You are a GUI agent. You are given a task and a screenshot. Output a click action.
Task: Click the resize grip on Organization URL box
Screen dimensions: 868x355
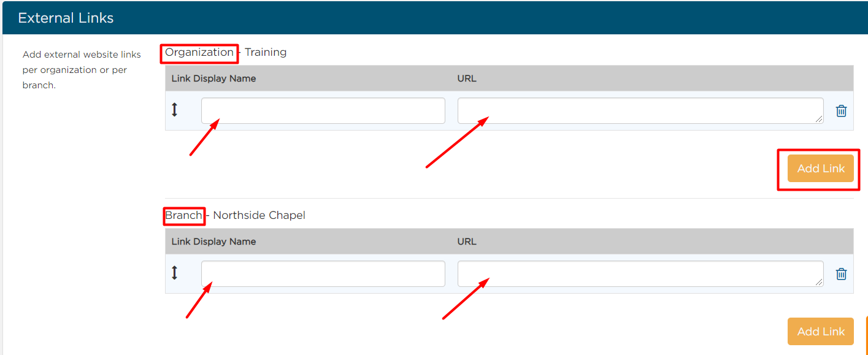point(820,120)
